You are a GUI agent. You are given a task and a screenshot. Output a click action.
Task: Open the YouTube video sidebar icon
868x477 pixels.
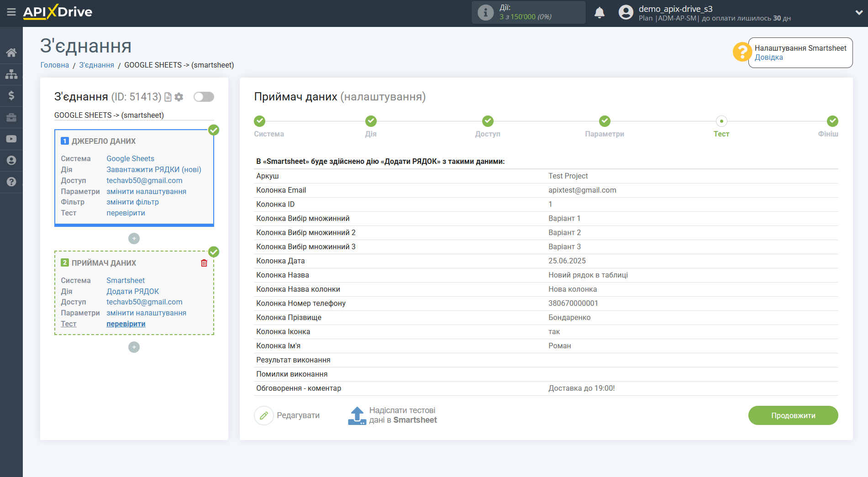[11, 139]
